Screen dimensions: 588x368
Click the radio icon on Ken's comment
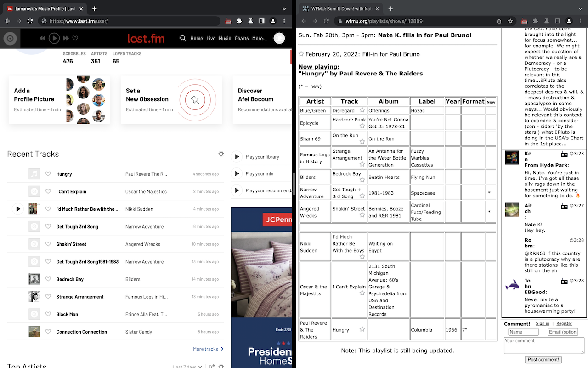click(564, 154)
